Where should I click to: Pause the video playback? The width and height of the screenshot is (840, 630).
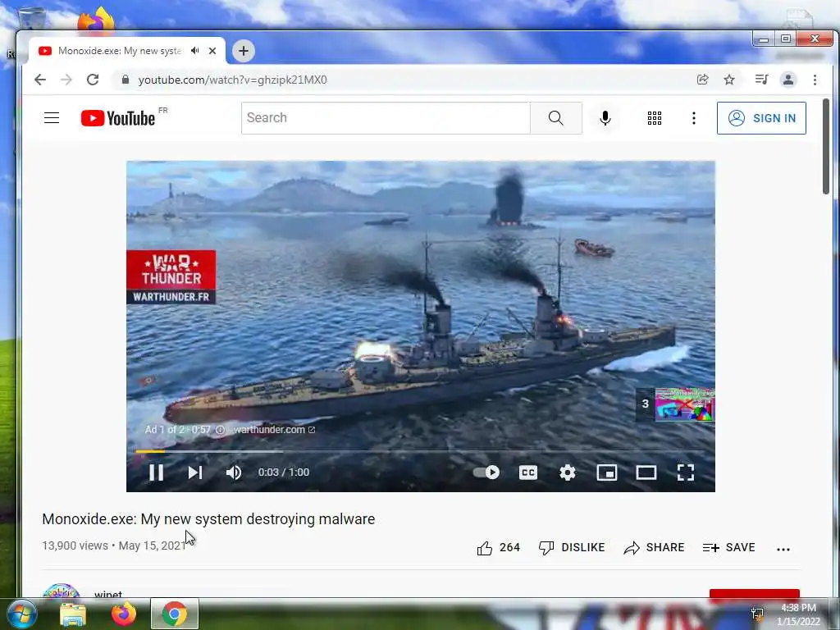coord(157,472)
